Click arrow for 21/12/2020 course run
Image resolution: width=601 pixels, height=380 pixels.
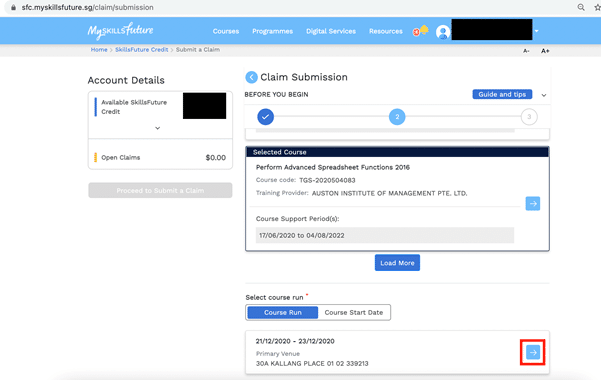tap(533, 352)
